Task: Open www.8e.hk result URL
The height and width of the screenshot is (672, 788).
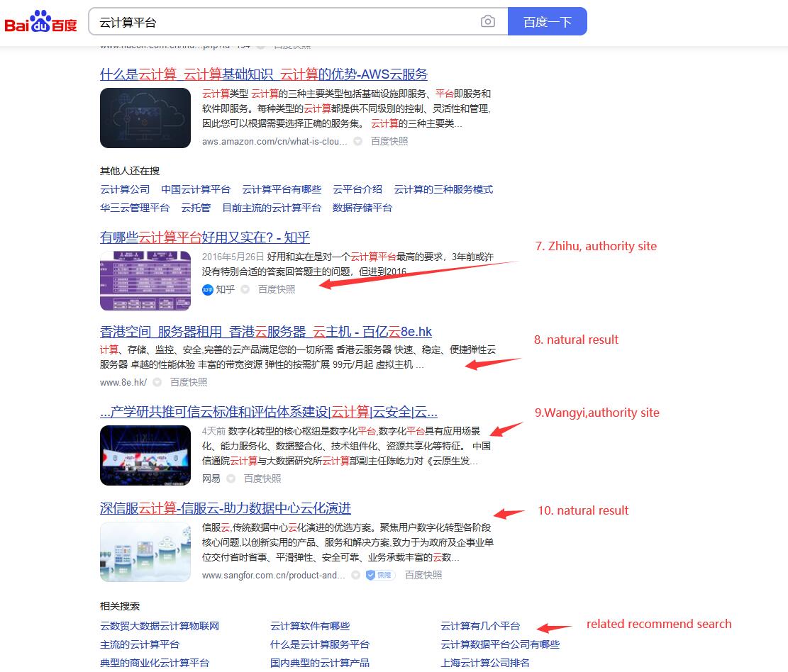Action: coord(123,382)
